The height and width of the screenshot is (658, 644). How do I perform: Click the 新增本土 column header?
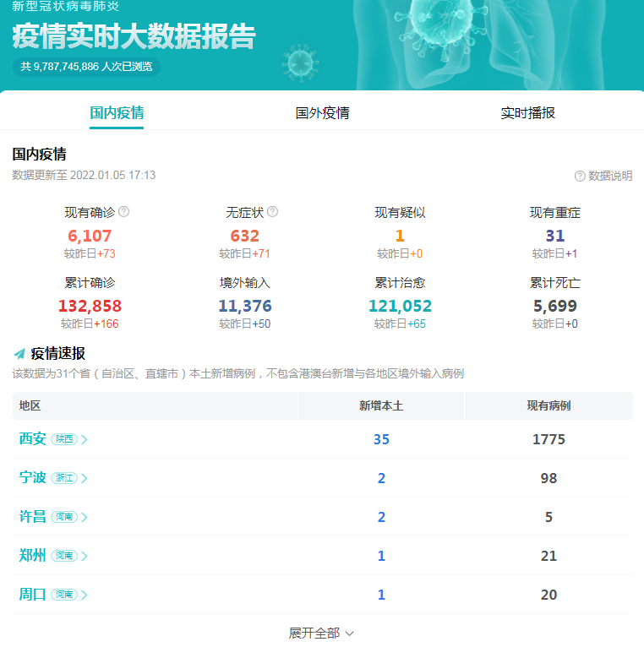[381, 405]
